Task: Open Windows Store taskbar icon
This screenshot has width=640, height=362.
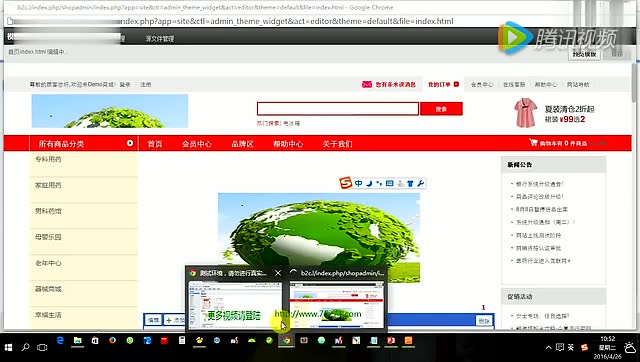Action: [95, 340]
